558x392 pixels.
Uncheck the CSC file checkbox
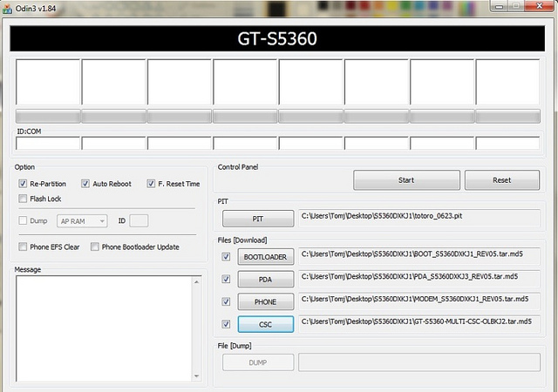tap(226, 324)
